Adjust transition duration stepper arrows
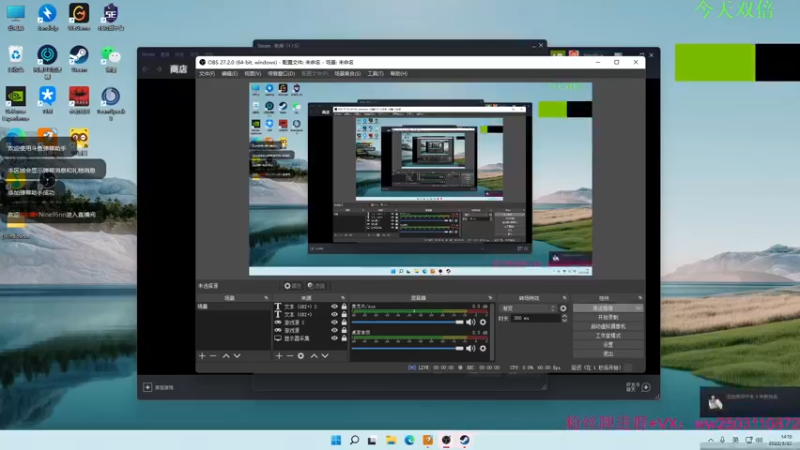Screen dimensions: 800x450 [564, 318]
